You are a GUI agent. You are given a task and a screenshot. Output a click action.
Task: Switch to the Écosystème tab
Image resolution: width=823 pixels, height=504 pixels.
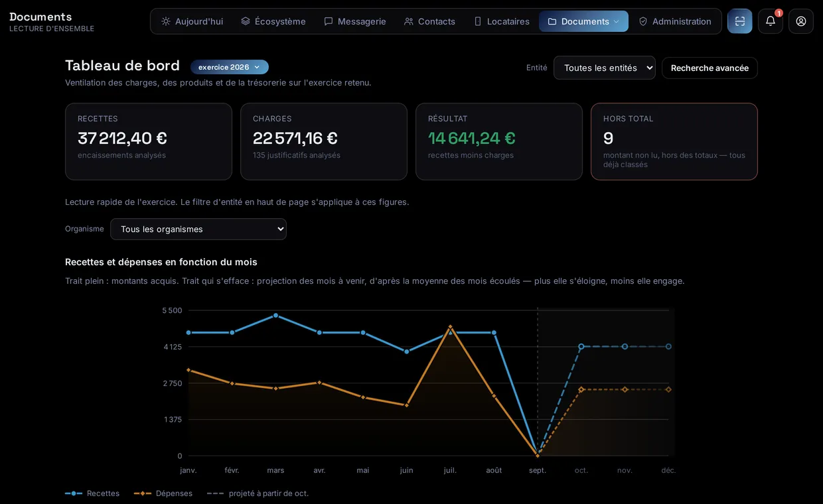(273, 21)
